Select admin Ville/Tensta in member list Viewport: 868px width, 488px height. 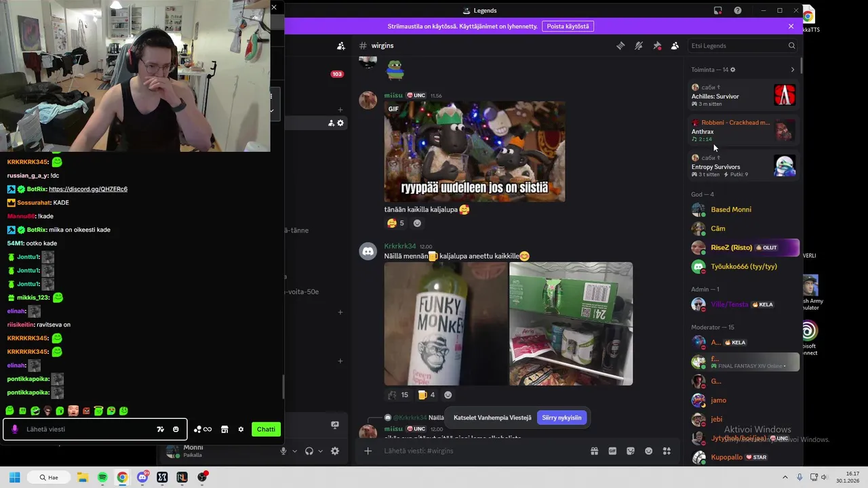tap(743, 304)
